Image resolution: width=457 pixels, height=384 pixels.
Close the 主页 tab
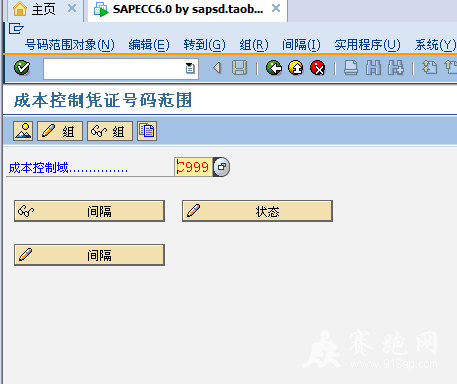pyautogui.click(x=72, y=8)
